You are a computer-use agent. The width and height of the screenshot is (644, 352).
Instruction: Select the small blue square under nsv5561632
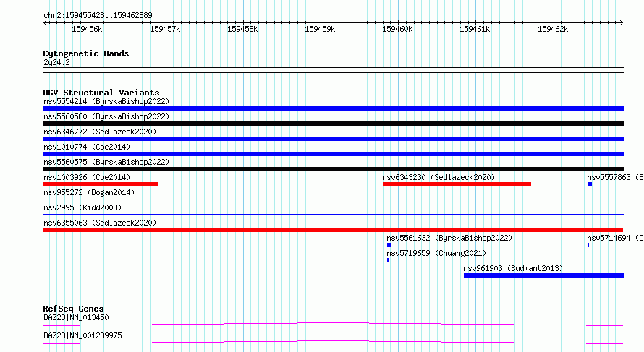click(389, 245)
